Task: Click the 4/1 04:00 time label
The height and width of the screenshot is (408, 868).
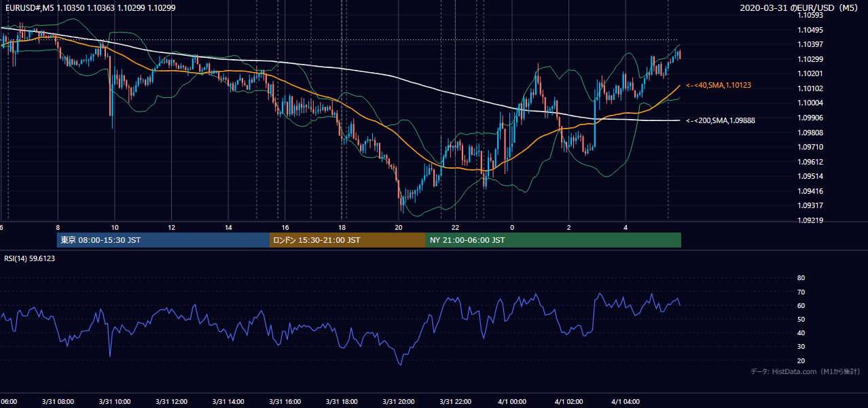Action: click(x=626, y=402)
